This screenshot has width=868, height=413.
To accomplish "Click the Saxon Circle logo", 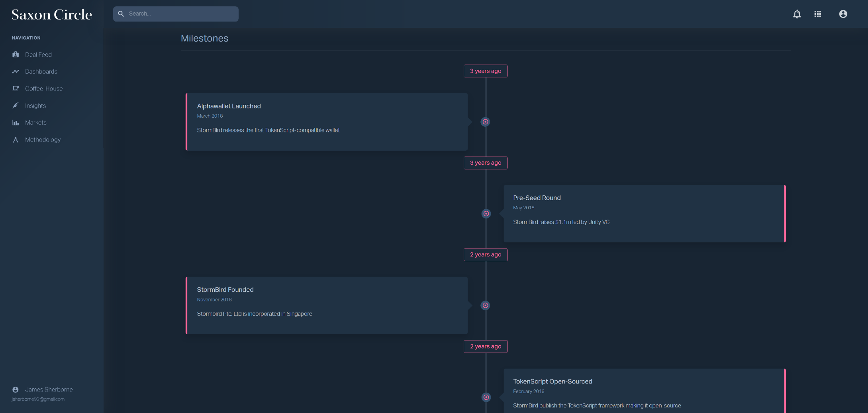I will [52, 15].
